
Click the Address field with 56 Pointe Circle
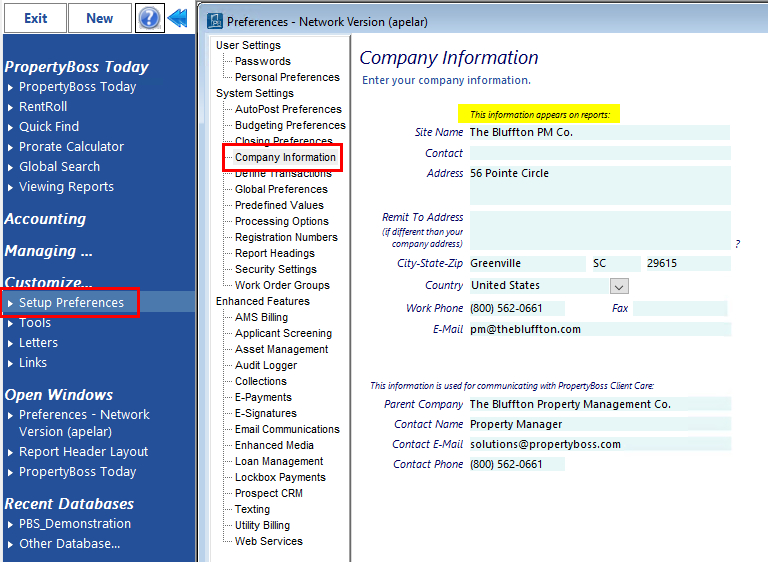600,185
